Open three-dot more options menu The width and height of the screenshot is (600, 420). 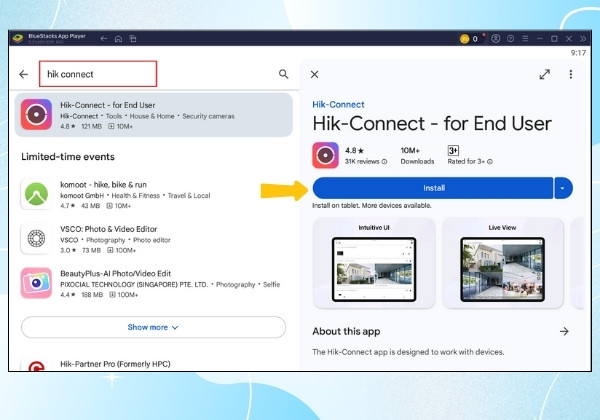tap(571, 74)
